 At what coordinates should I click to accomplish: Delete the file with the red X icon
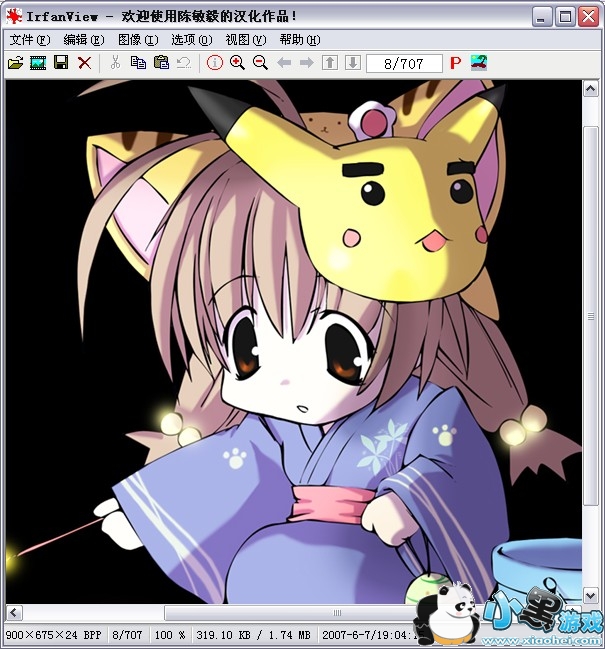click(84, 63)
